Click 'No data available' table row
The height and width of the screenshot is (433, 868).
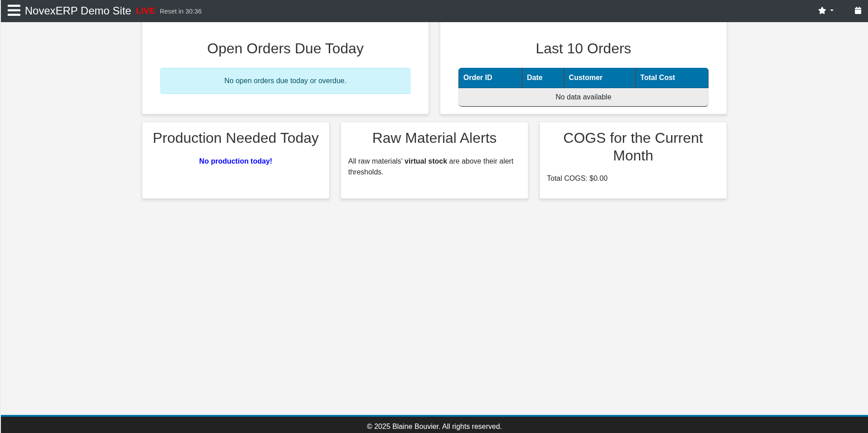pyautogui.click(x=583, y=97)
